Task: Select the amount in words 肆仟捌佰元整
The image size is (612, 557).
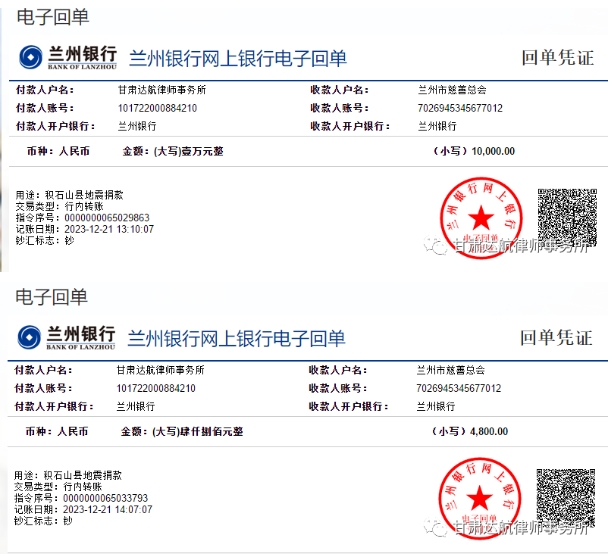Action: (212, 431)
